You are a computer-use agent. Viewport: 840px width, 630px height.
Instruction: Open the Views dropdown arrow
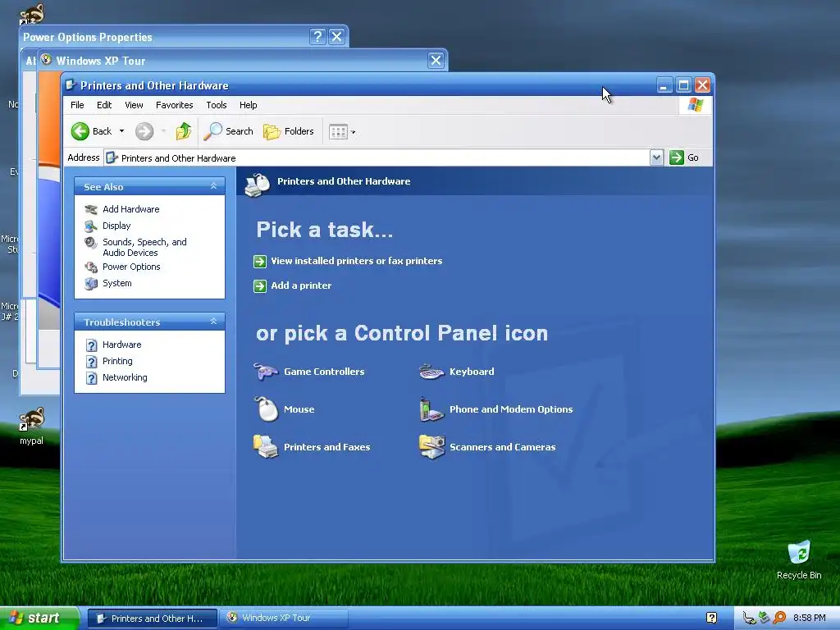(x=353, y=132)
